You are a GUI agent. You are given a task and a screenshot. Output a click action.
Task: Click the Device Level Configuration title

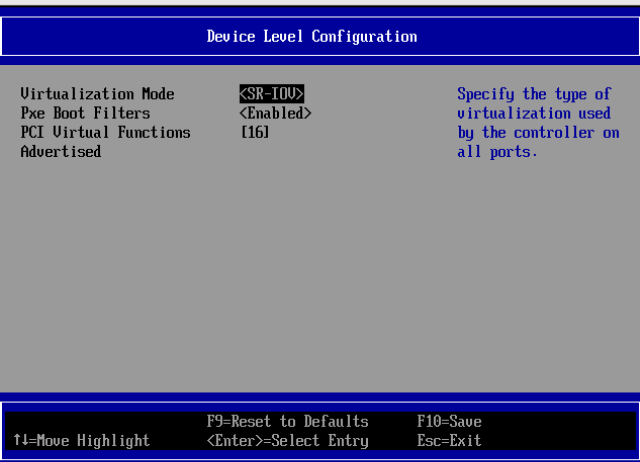point(312,37)
